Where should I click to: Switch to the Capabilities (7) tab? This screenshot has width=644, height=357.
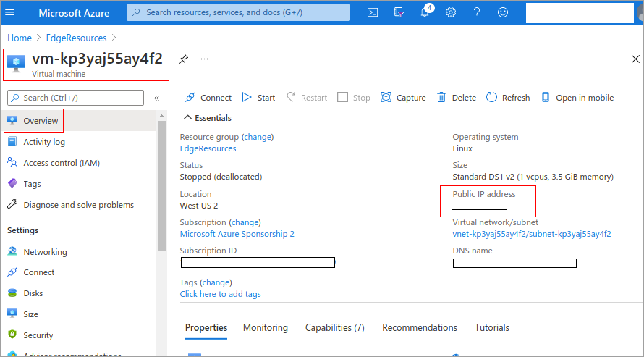coord(334,328)
